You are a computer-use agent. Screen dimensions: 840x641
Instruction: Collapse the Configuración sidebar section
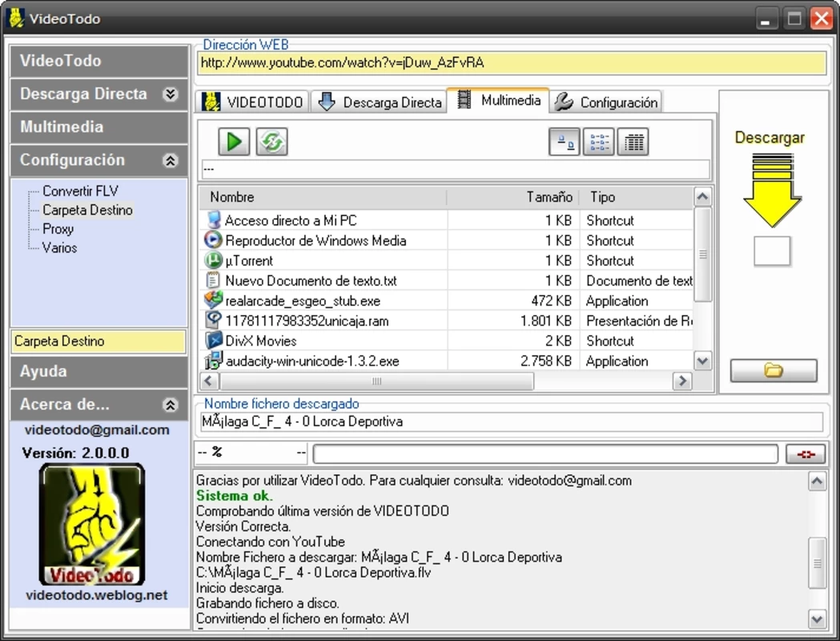tap(171, 160)
